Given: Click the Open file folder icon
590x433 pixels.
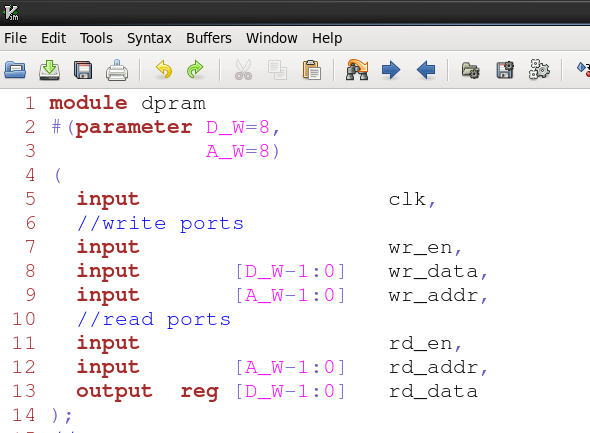Looking at the screenshot, I should coord(15,70).
